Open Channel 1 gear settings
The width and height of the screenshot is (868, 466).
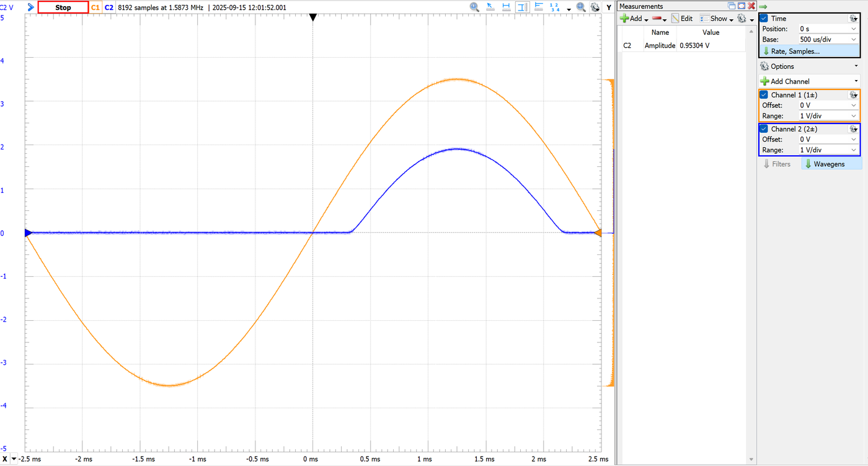click(853, 95)
